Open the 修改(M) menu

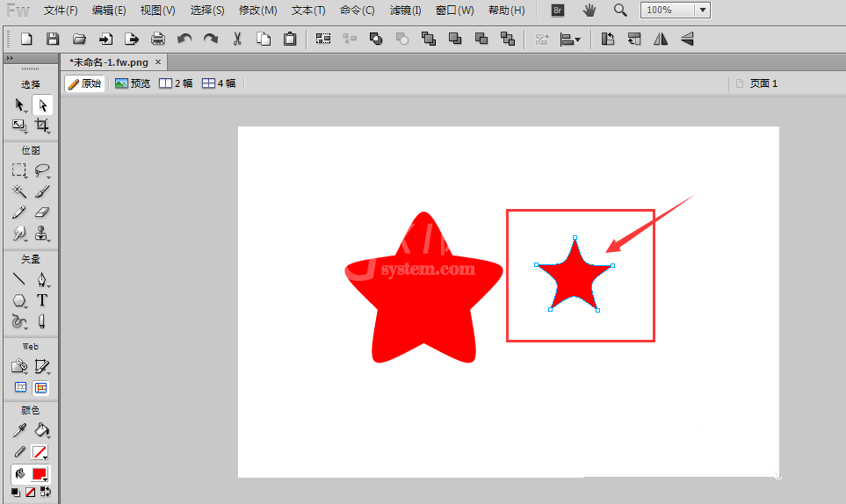click(258, 11)
